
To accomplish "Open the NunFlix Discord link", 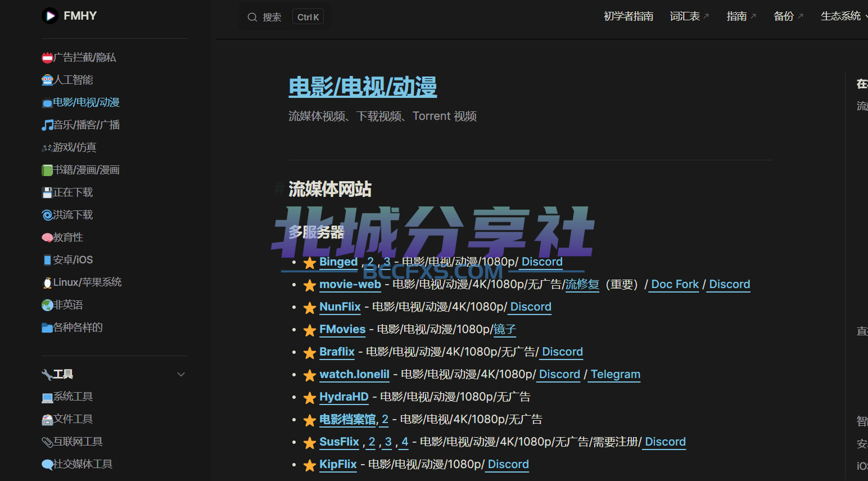I will click(x=531, y=307).
